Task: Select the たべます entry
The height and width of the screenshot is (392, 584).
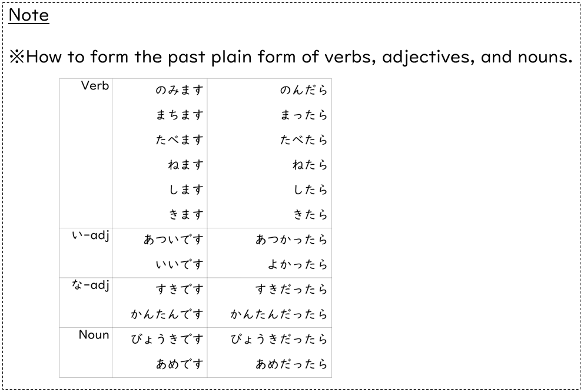Action: pos(180,140)
